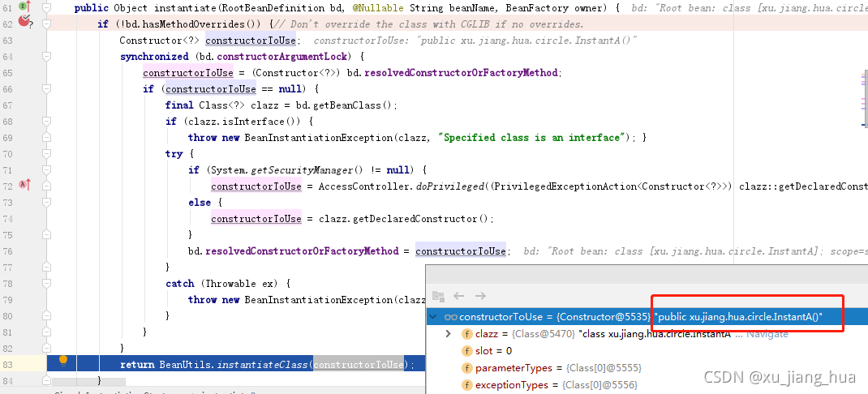Image resolution: width=868 pixels, height=394 pixels.
Task: Click 'constructorArgumentLock' on line 64
Action: (282, 57)
